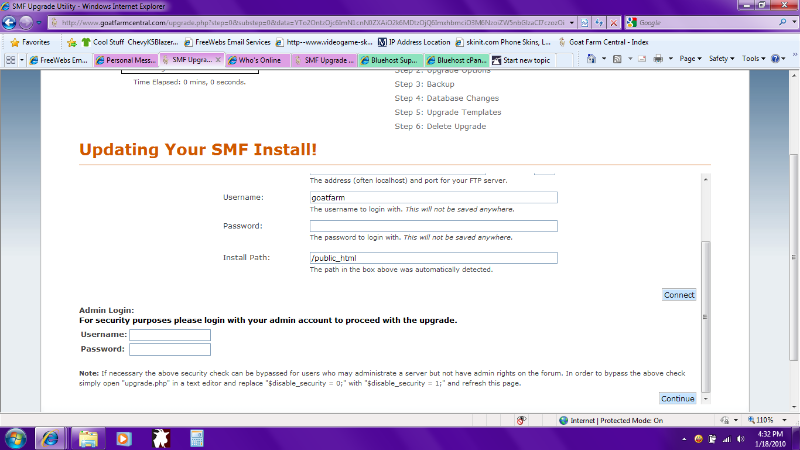Viewport: 800px width, 450px height.
Task: Switch to the Personal Mess... tab
Action: coord(126,60)
